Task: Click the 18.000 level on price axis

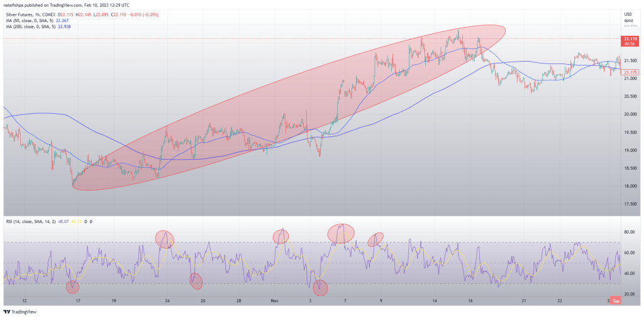Action: [629, 186]
